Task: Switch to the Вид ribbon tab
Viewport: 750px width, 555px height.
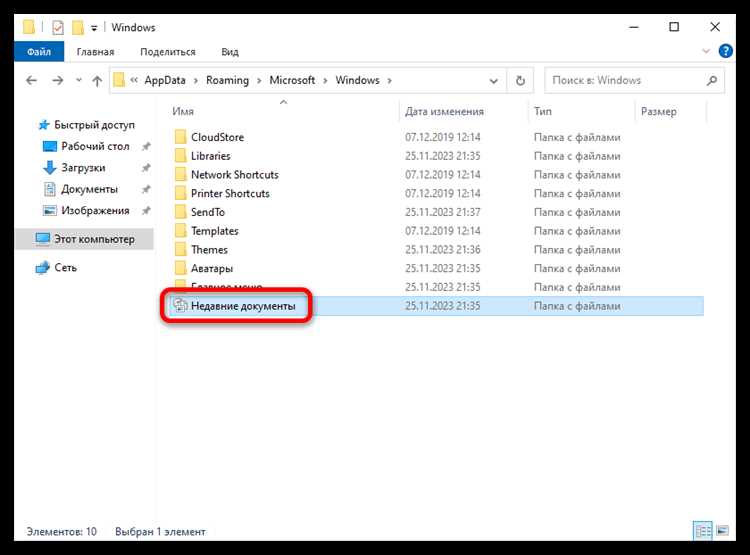Action: (230, 52)
